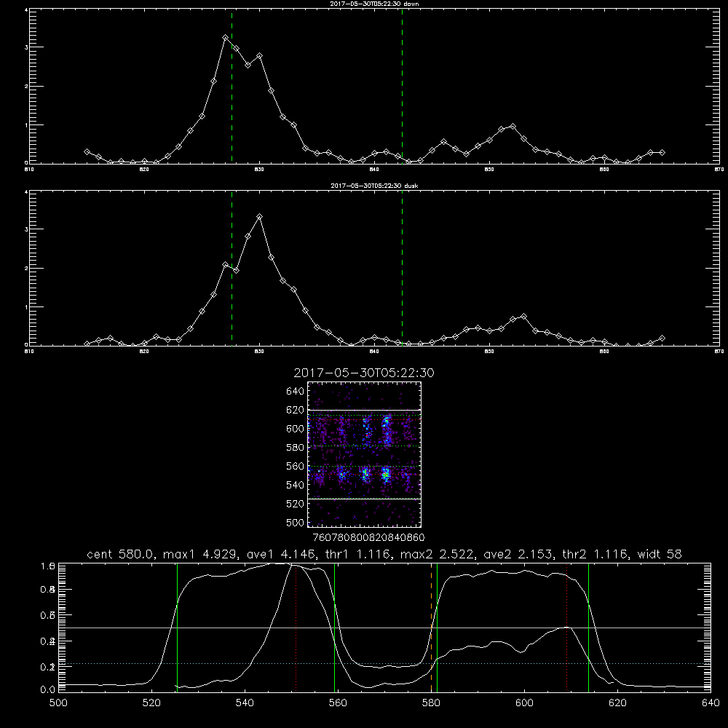Click the 580 label on bottom plot x-axis
The width and height of the screenshot is (728, 728).
click(431, 703)
